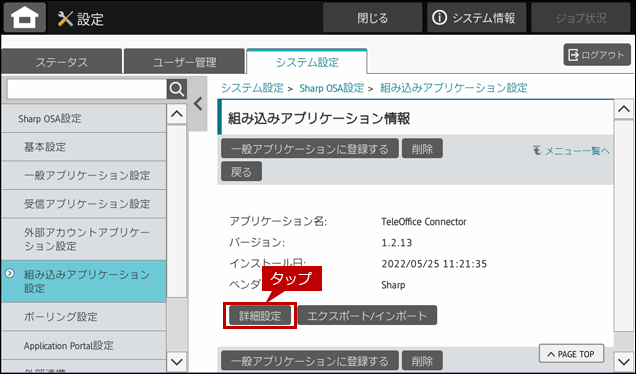The height and width of the screenshot is (374, 636).
Task: Click main panel scroll up arrow
Action: click(624, 109)
